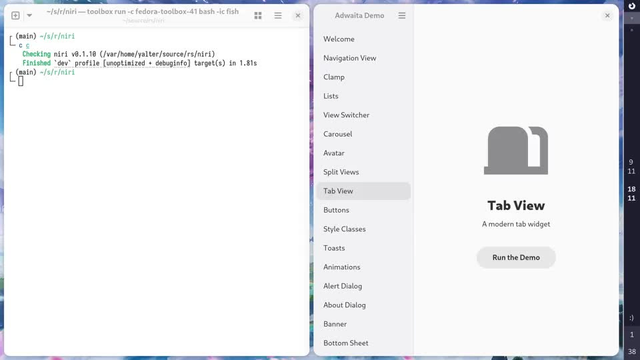Open the View Switcher demo page
The image size is (640, 360).
(363, 115)
